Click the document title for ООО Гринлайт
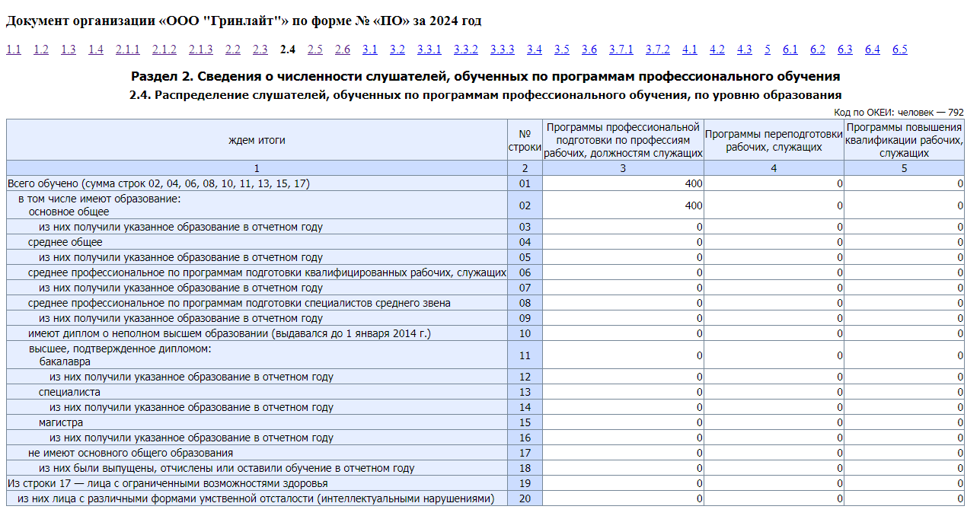 [244, 21]
